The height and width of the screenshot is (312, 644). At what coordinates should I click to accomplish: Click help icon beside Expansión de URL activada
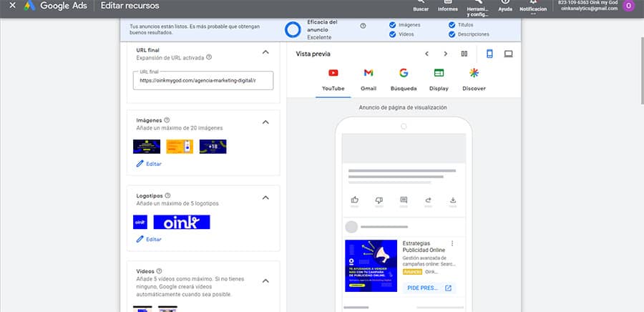tap(209, 57)
